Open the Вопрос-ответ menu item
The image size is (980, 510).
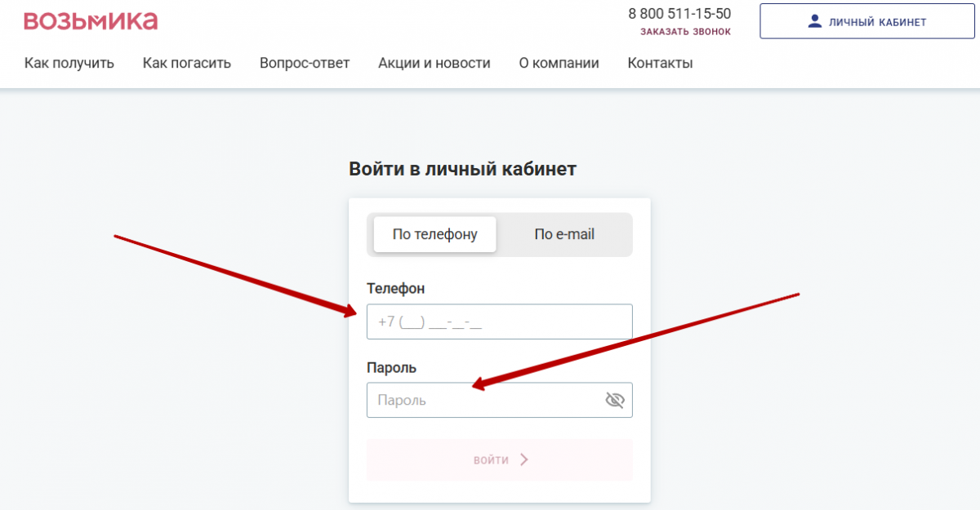pos(305,63)
